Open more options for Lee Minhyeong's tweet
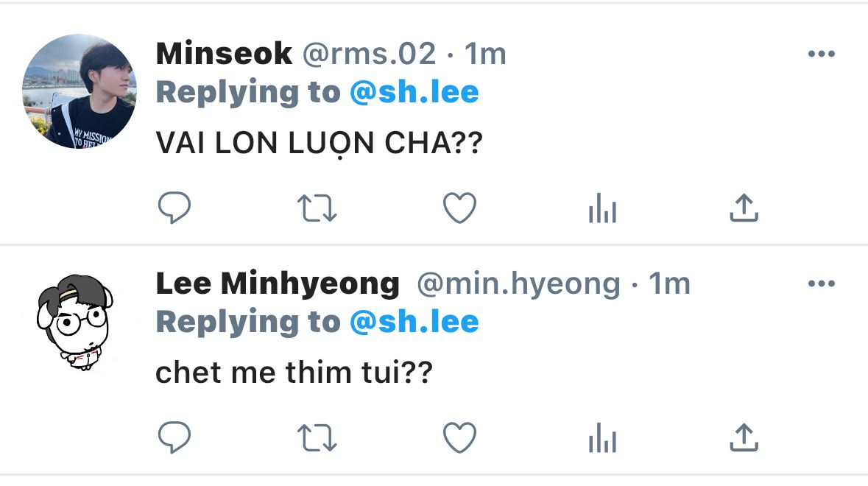Viewport: 868px width, 486px height. 821,283
